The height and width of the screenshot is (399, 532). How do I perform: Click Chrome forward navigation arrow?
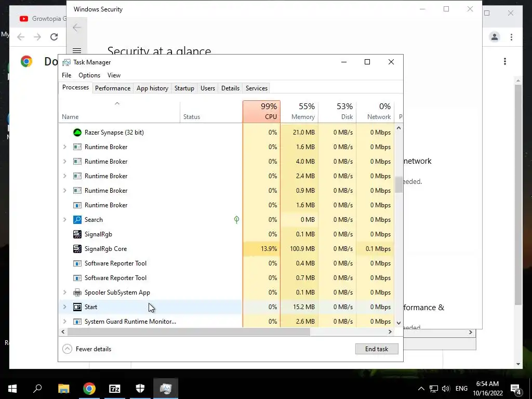37,37
